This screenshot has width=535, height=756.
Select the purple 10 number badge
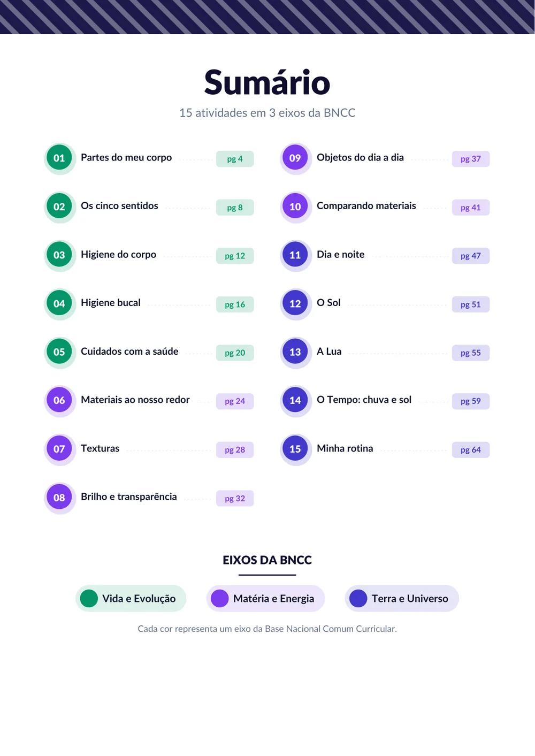(295, 207)
